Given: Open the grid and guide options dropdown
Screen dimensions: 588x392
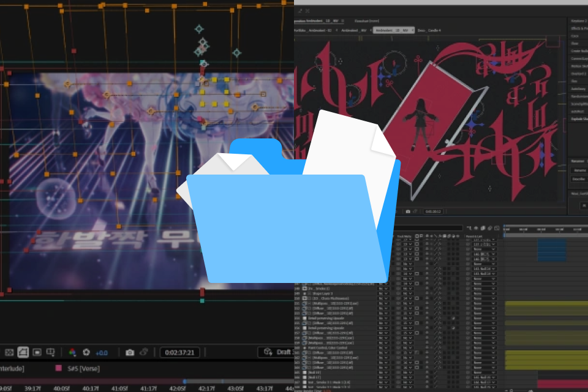Looking at the screenshot, I should (x=50, y=352).
